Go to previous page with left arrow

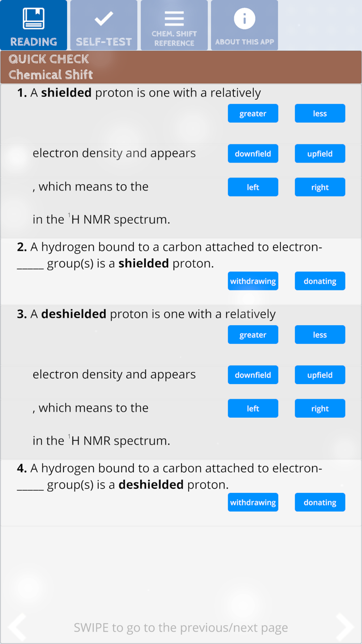(17, 627)
